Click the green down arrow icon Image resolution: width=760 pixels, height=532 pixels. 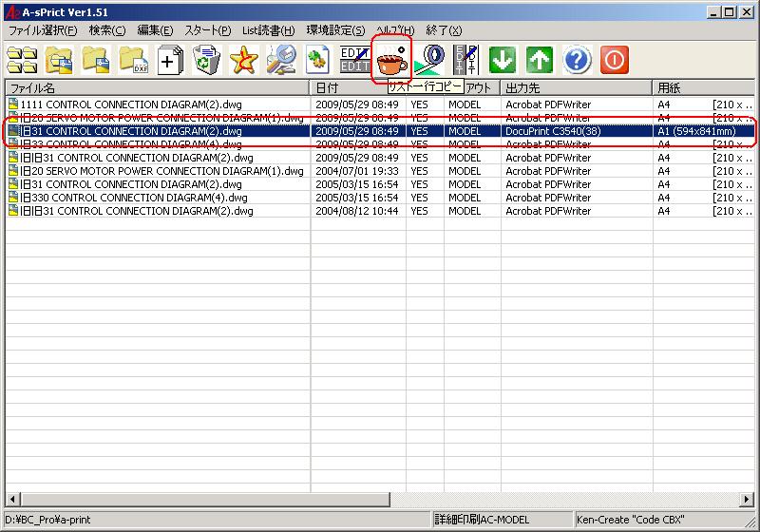pyautogui.click(x=503, y=60)
